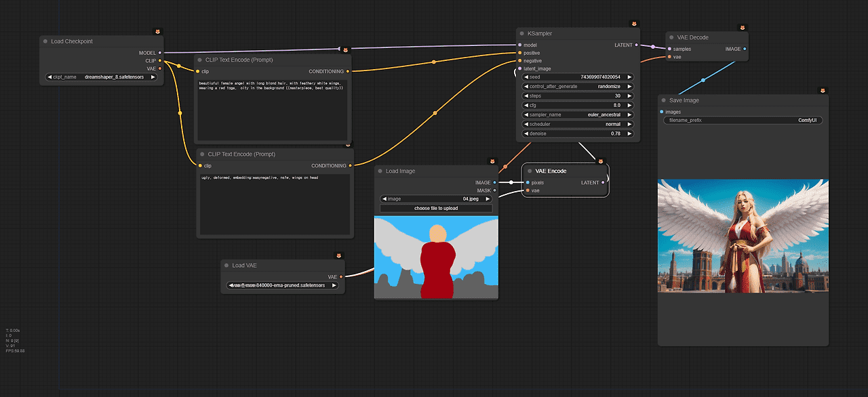868x397 pixels.
Task: Collapse the KSampler node using its title dot
Action: (x=521, y=33)
